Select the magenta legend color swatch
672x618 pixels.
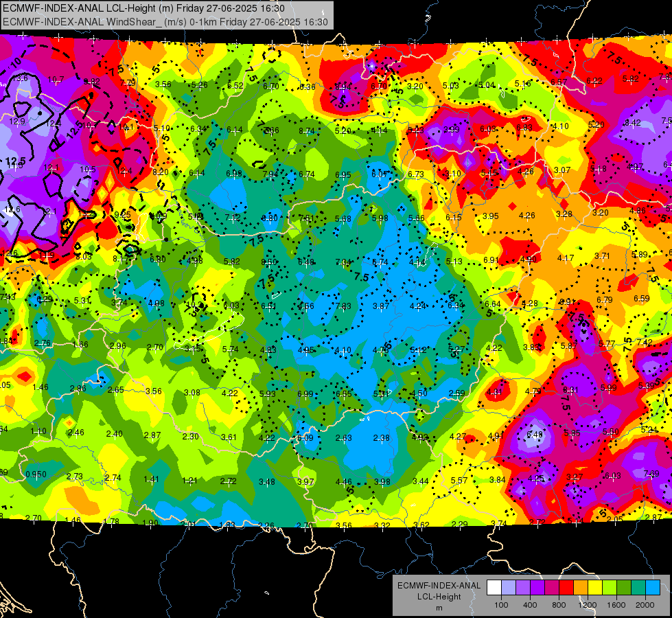pos(552,588)
